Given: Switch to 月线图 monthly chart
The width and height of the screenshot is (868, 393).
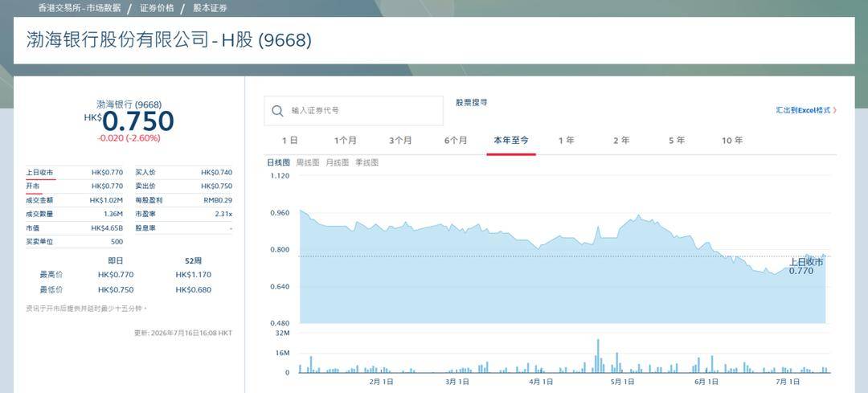Looking at the screenshot, I should tap(337, 162).
